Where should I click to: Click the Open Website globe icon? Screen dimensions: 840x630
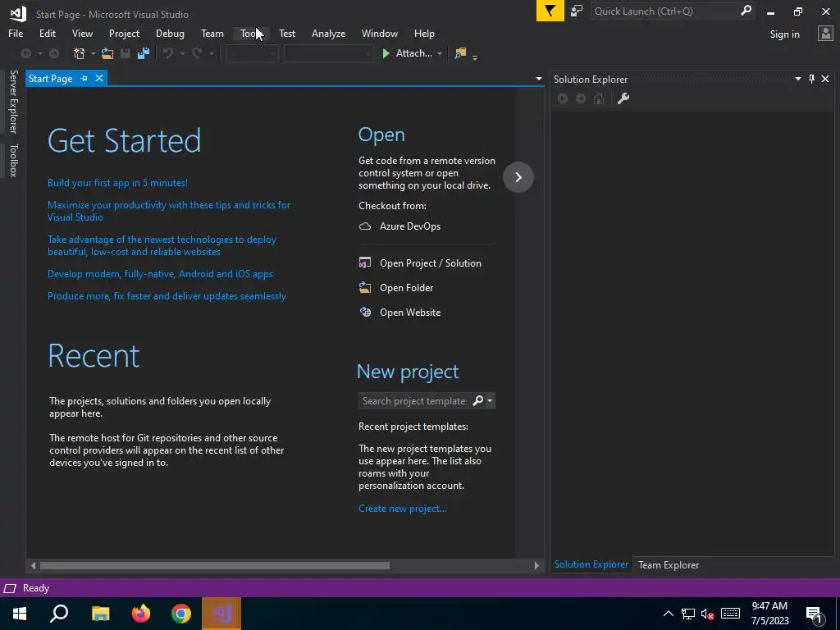365,312
